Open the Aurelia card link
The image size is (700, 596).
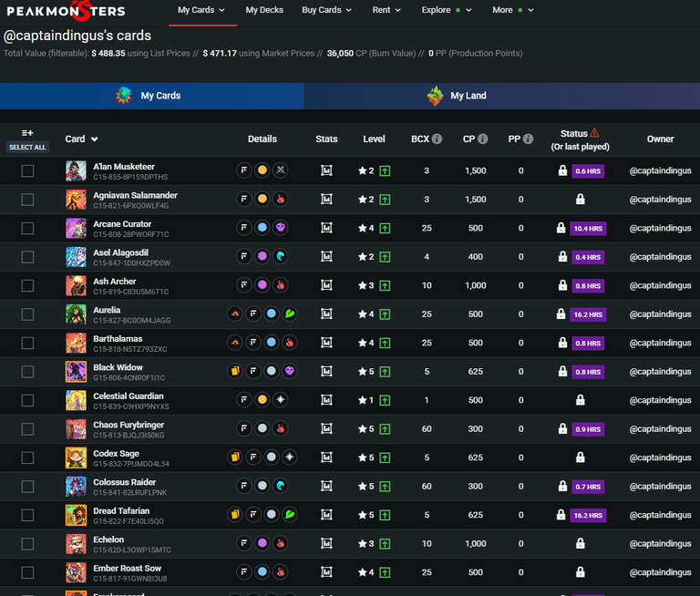pos(107,310)
